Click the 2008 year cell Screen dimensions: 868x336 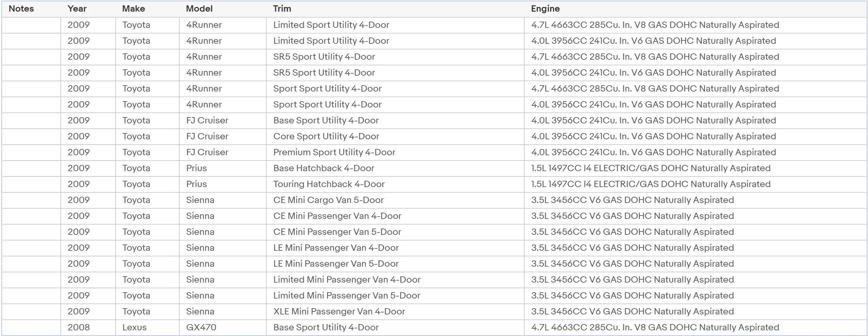click(x=88, y=328)
